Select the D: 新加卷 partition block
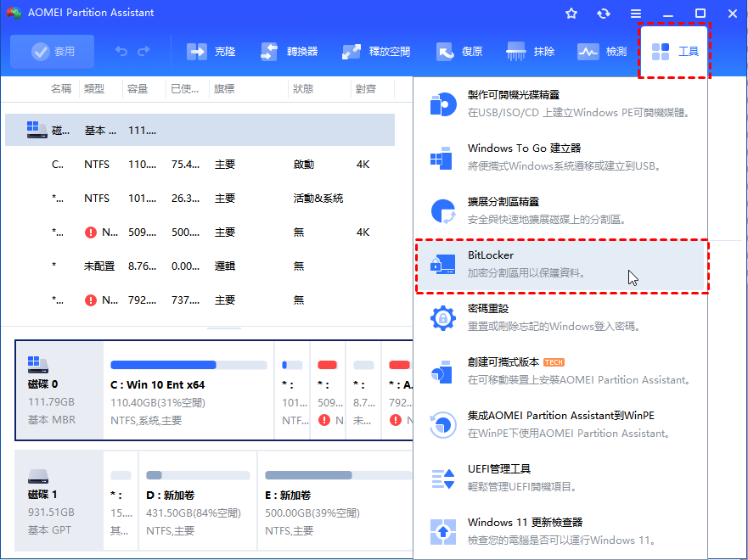Viewport: 748px width, 560px height. (x=198, y=501)
